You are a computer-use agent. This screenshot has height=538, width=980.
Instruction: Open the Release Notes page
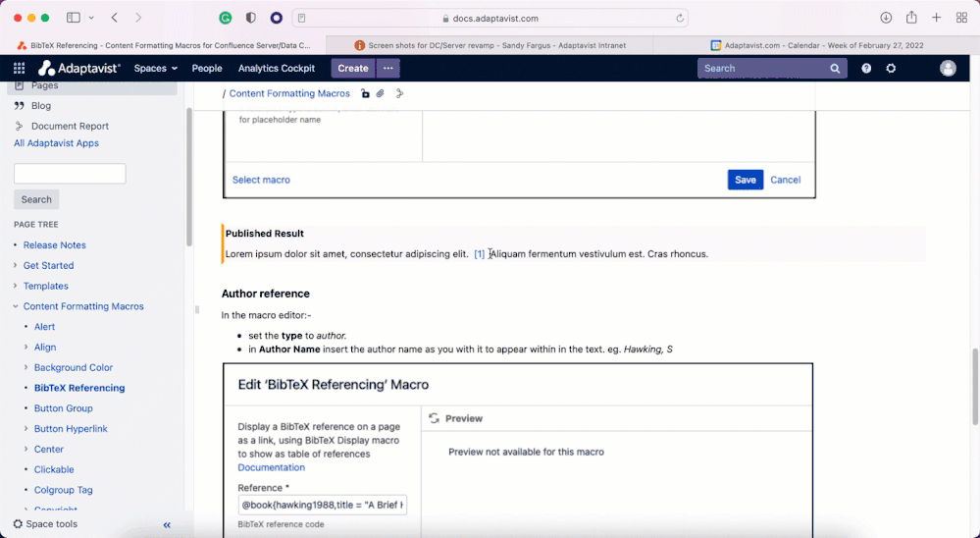click(54, 245)
